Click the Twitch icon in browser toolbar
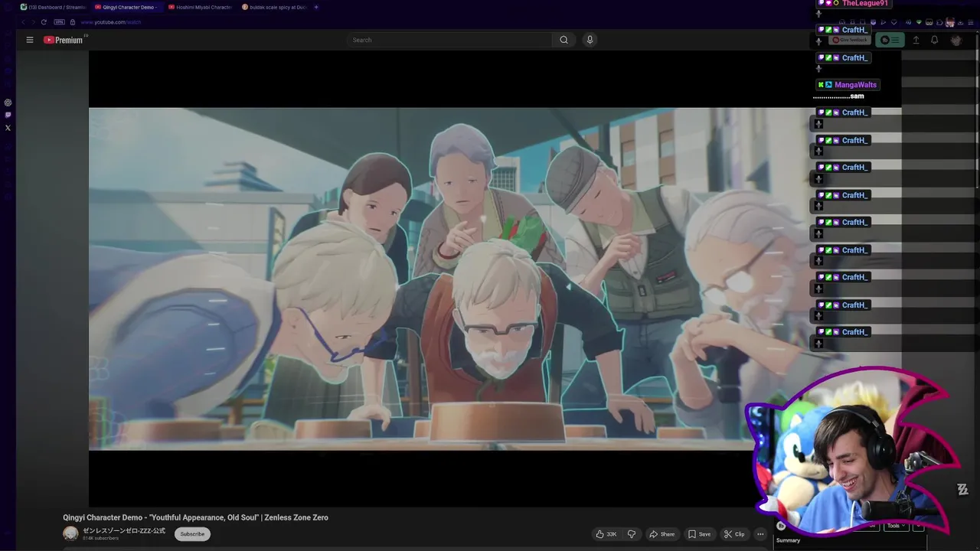Viewport: 980px width, 551px height. click(x=873, y=22)
